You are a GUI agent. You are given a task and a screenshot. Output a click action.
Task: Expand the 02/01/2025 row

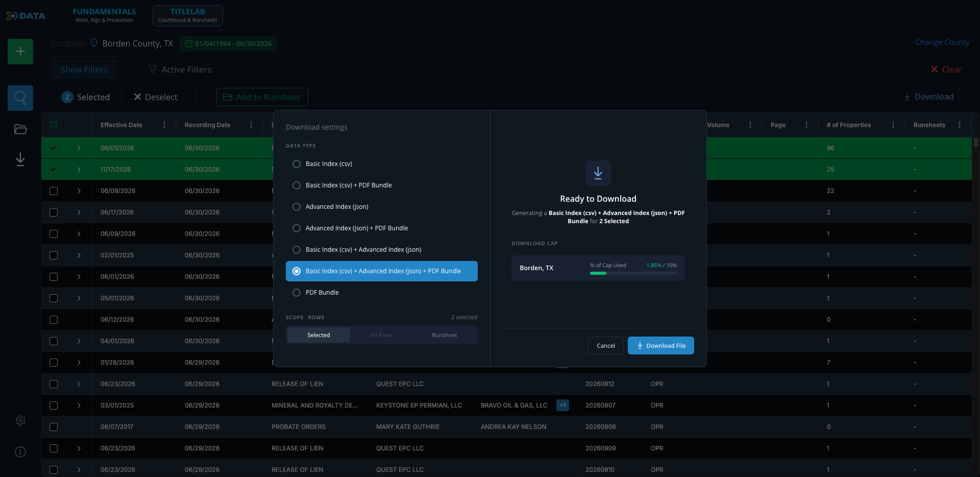[x=79, y=255]
